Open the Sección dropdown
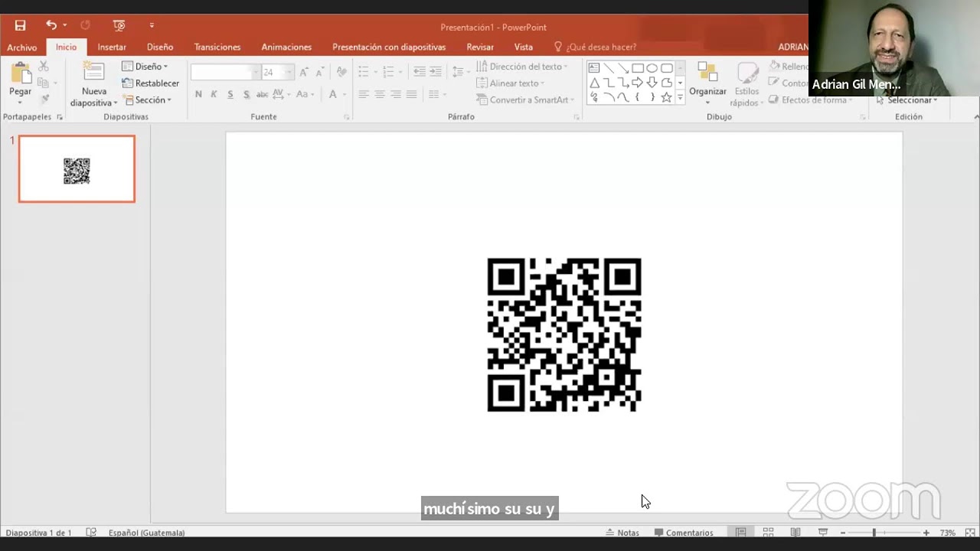 [147, 100]
